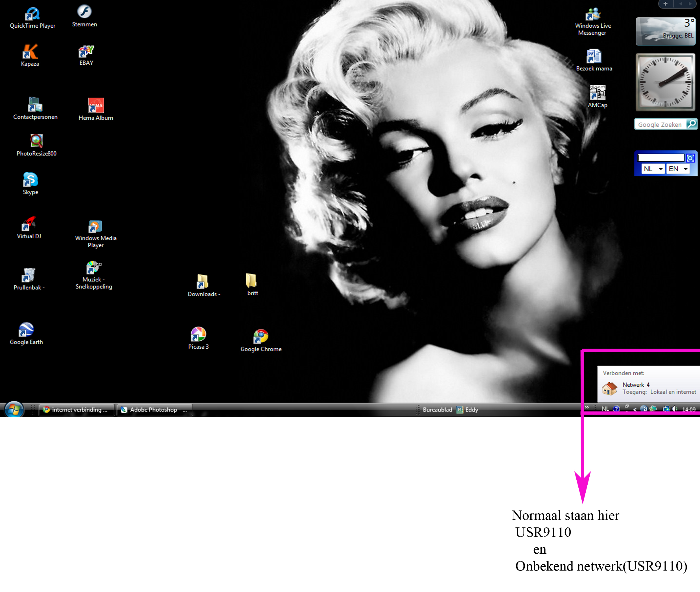Click the 'Netwerk 4' text in popup
The image size is (700, 592).
coord(636,385)
